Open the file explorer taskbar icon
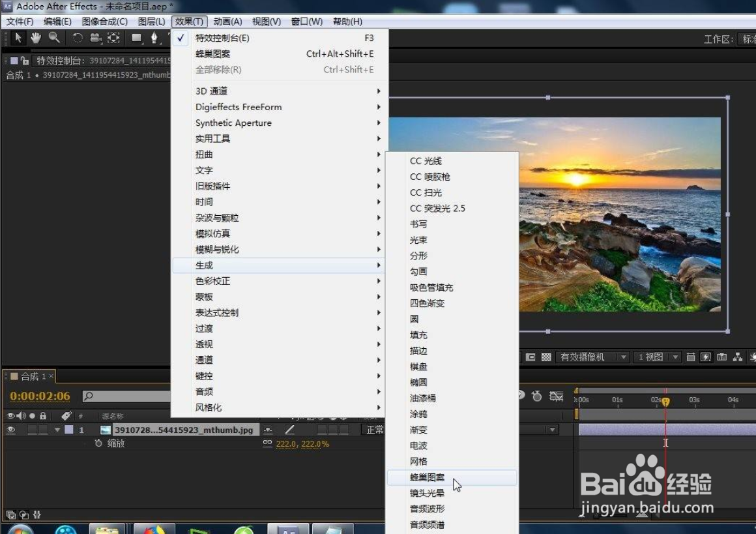Image resolution: width=756 pixels, height=534 pixels. click(106, 529)
